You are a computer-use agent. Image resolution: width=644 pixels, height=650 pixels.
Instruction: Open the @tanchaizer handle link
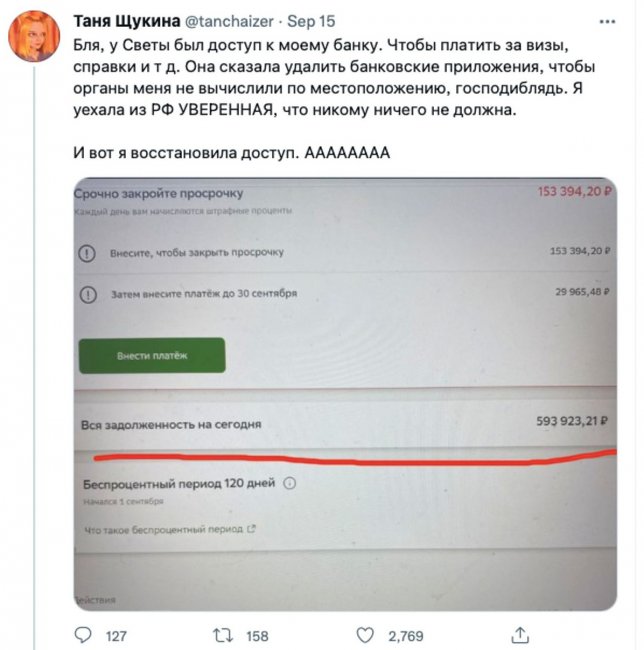point(229,21)
